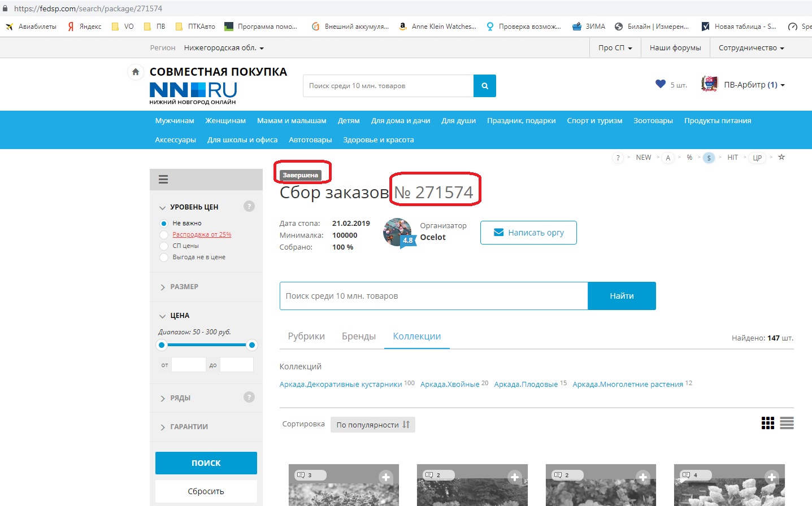
Task: Click the large product search field
Action: (433, 296)
